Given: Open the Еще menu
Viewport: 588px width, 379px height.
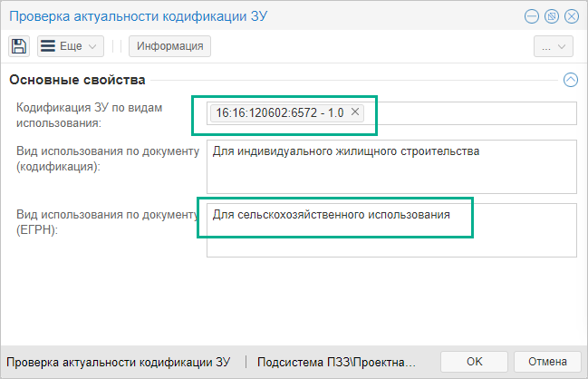Looking at the screenshot, I should [71, 46].
